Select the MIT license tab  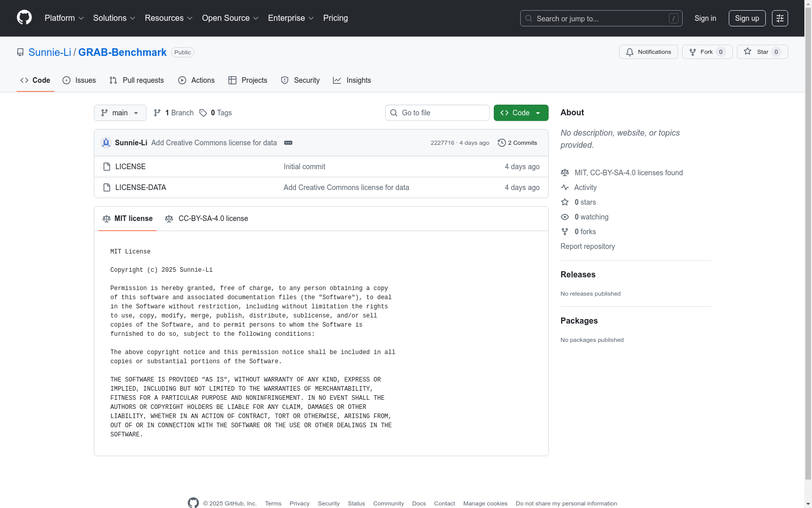click(127, 218)
